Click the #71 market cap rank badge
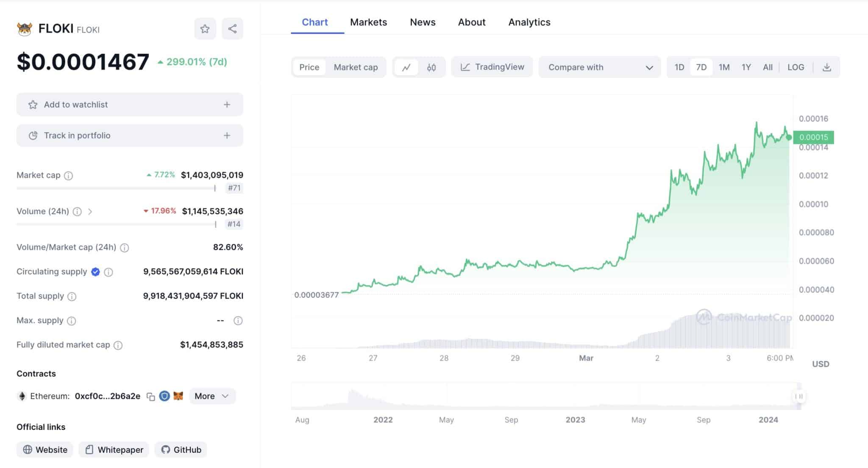This screenshot has width=868, height=468. click(234, 188)
